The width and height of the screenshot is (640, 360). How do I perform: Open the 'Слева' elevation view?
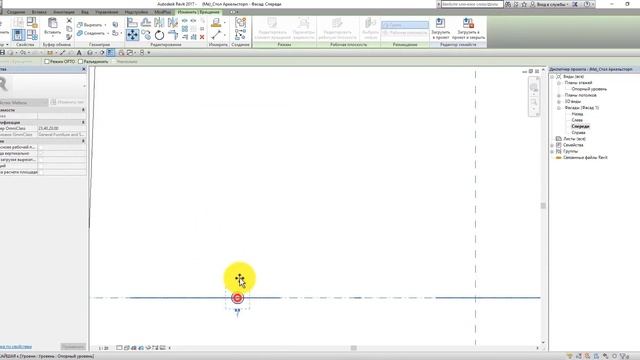click(x=577, y=120)
